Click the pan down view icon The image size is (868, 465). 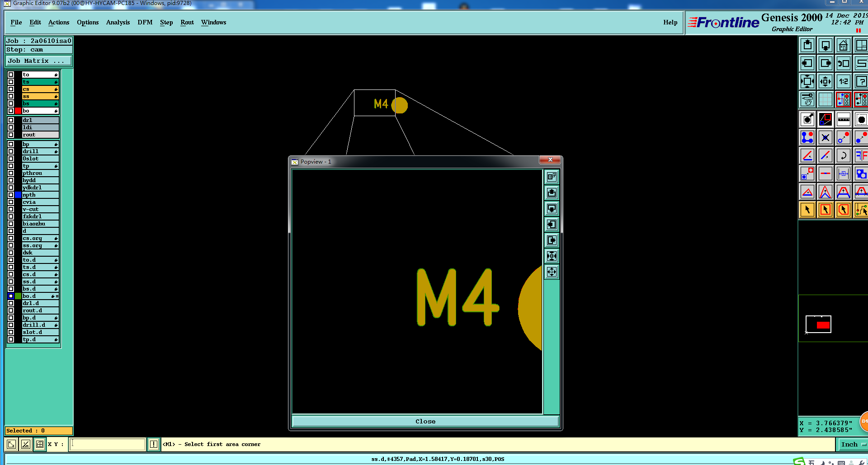point(826,45)
